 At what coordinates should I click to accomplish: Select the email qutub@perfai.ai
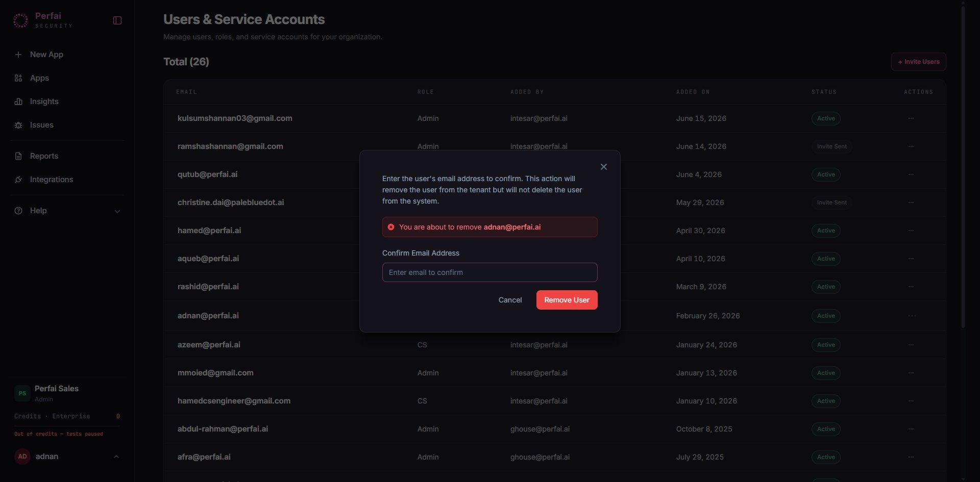tap(207, 174)
